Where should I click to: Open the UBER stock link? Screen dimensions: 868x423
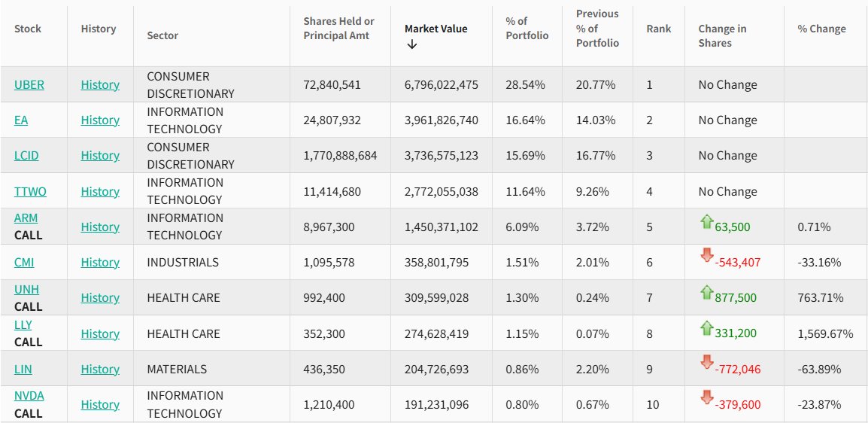point(29,84)
